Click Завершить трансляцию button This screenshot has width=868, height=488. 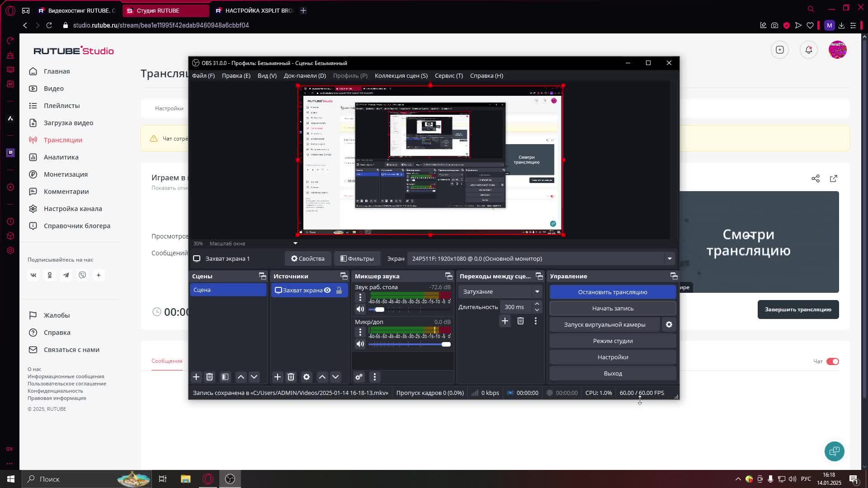click(798, 310)
